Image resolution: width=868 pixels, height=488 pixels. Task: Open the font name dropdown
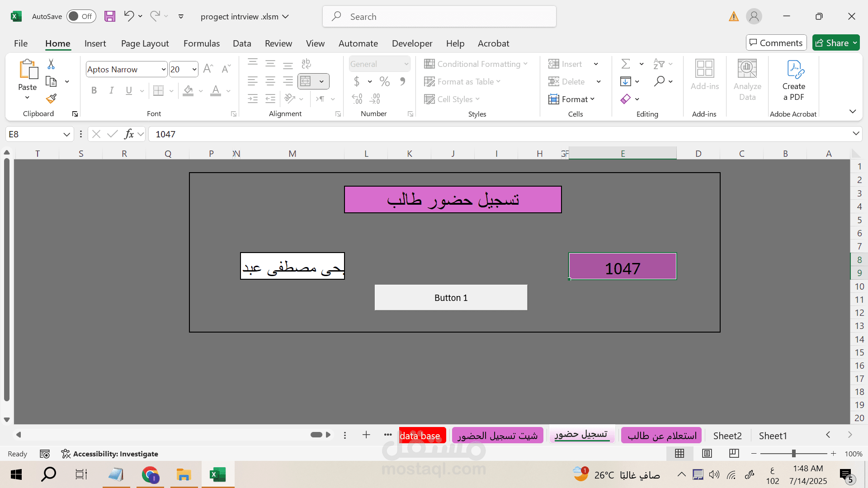coord(164,69)
